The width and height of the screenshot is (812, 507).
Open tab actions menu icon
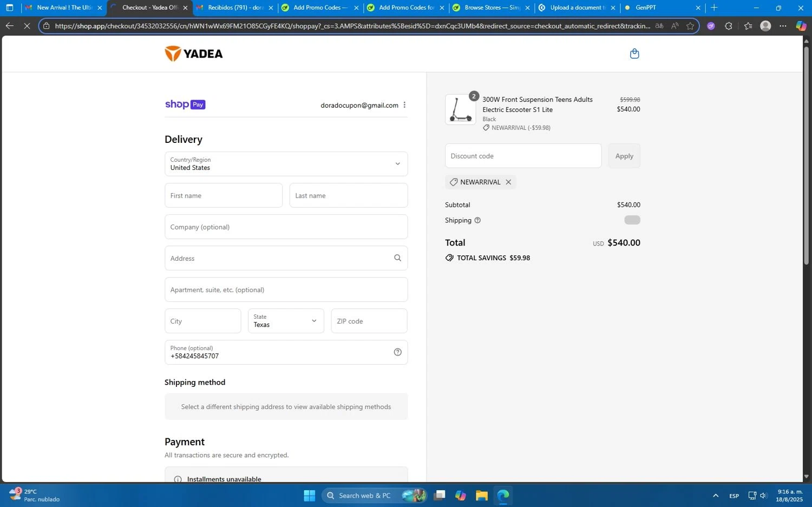click(9, 8)
